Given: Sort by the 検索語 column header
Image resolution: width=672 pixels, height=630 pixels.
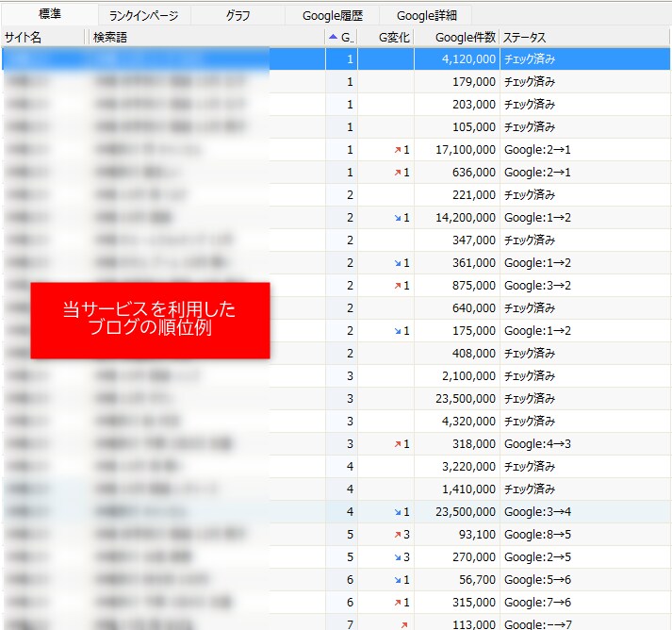Looking at the screenshot, I should [207, 38].
